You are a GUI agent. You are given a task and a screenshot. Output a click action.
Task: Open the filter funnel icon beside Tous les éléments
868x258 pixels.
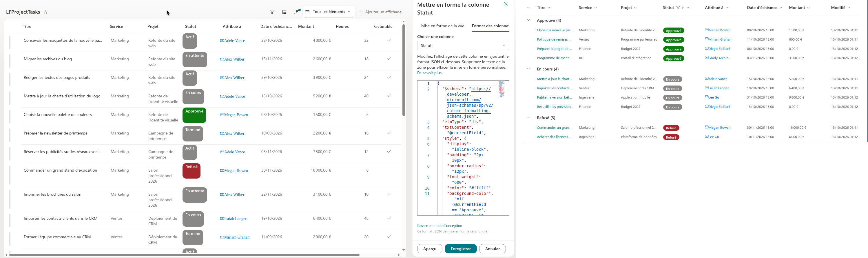(272, 12)
